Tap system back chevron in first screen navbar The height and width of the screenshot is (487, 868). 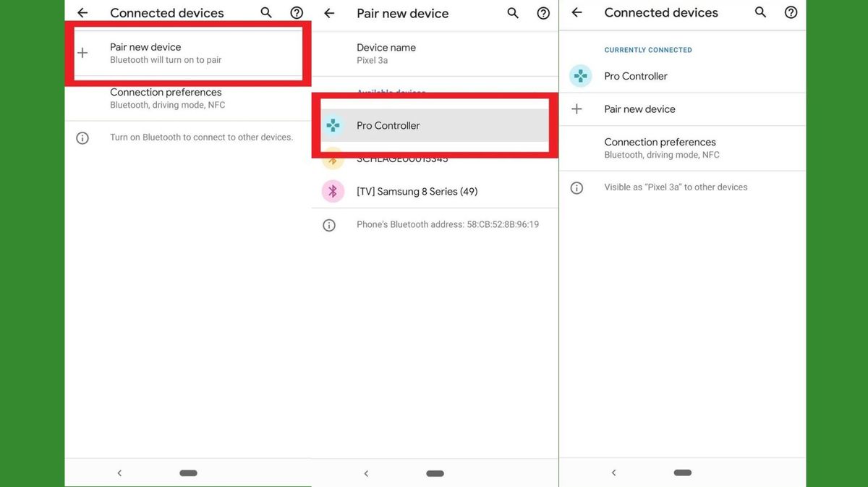[x=119, y=473]
